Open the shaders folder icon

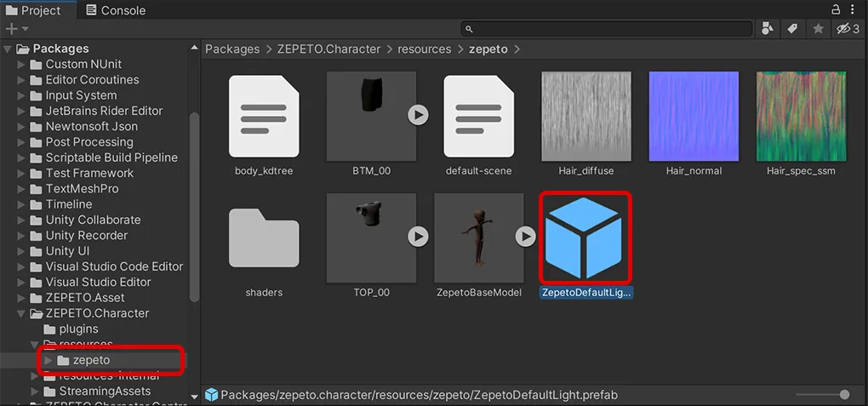pyautogui.click(x=264, y=238)
